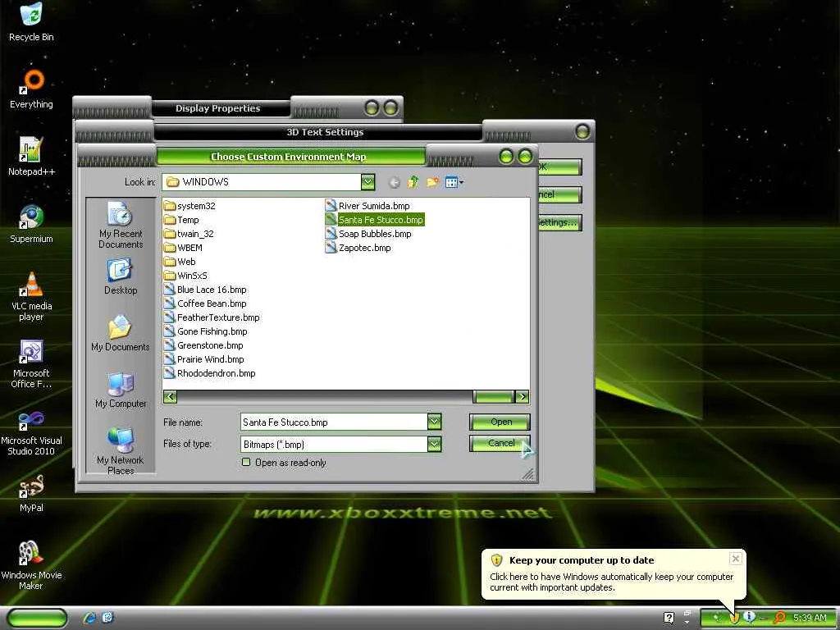
Task: Open the Recycle Bin desktop icon
Action: [31, 21]
